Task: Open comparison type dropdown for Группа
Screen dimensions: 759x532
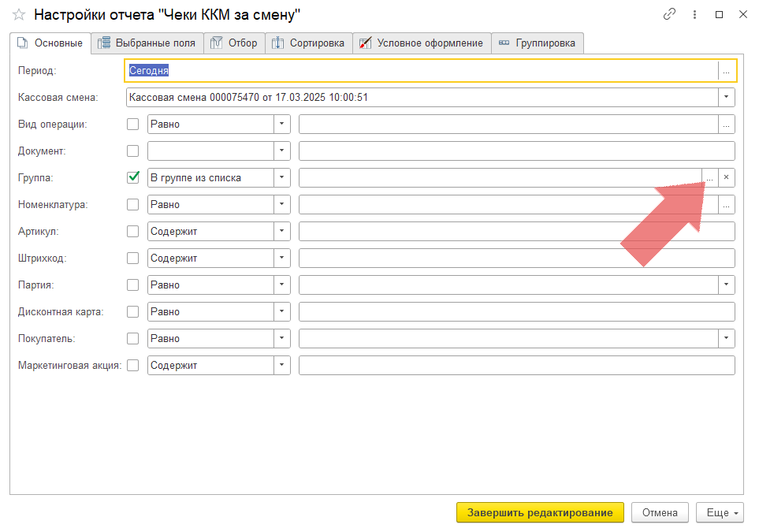Action: tap(281, 178)
